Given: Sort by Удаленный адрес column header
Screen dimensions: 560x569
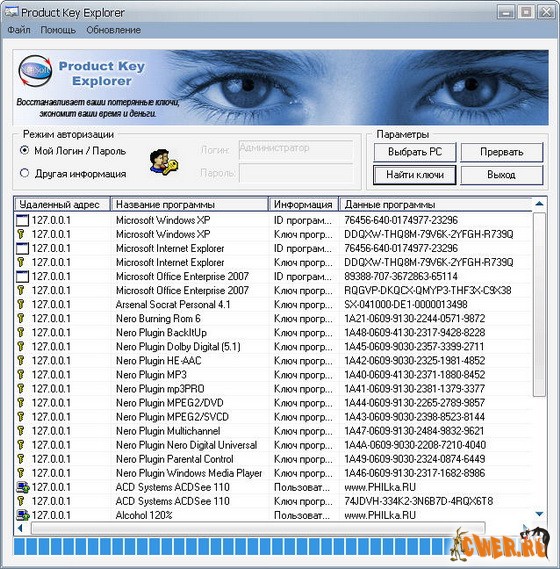Looking at the screenshot, I should 62,204.
